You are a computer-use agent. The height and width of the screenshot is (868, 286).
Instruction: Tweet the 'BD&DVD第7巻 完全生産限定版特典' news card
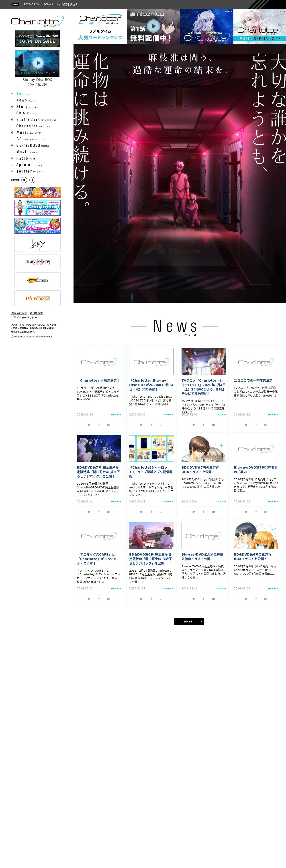pyautogui.click(x=89, y=512)
